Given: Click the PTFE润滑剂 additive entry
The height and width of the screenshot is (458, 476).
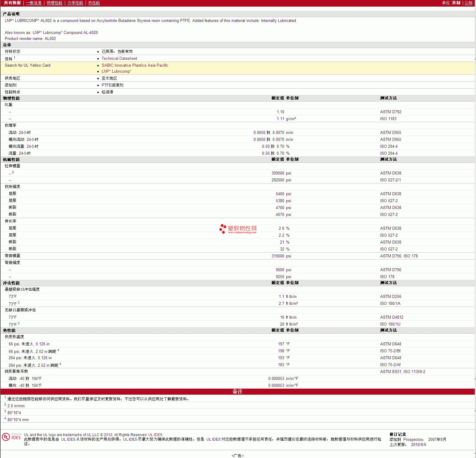Looking at the screenshot, I should pyautogui.click(x=112, y=85).
